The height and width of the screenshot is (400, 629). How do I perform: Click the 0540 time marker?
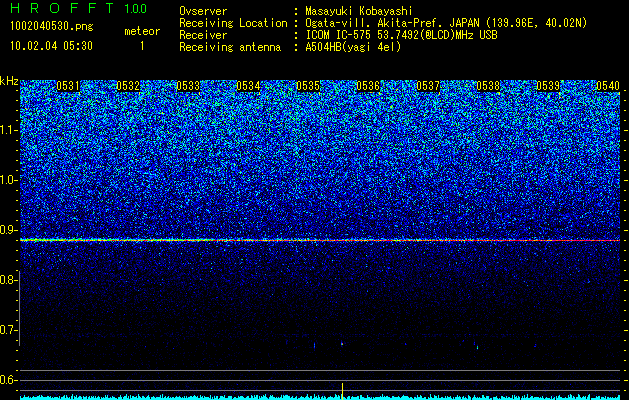pos(608,86)
